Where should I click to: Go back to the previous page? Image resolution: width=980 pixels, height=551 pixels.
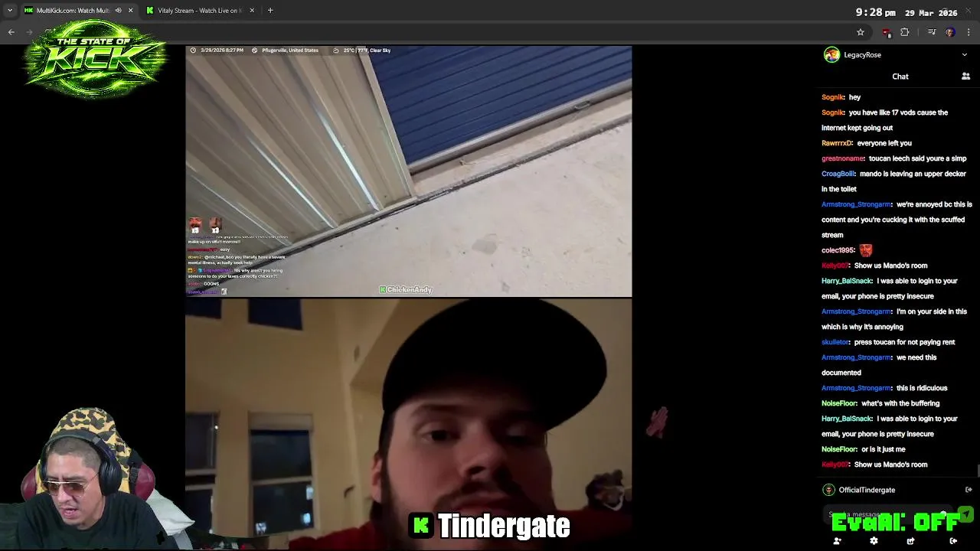11,32
